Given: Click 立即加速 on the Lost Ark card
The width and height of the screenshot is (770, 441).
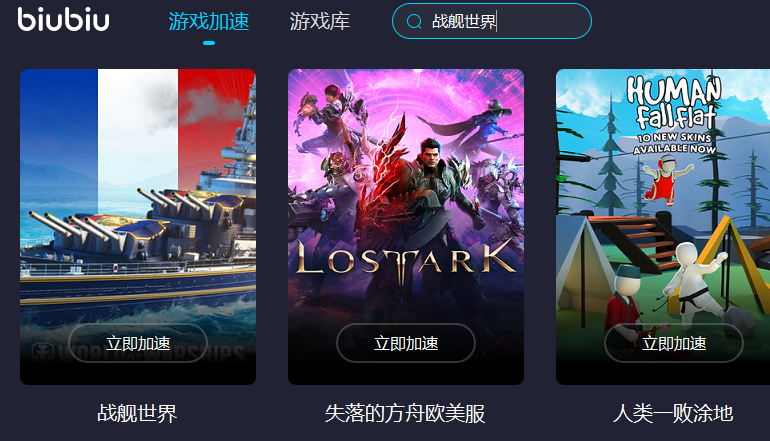Looking at the screenshot, I should coord(406,343).
